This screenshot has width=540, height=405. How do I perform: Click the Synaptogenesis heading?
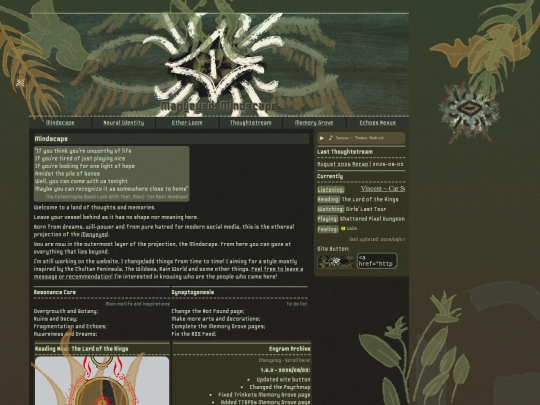(193, 292)
